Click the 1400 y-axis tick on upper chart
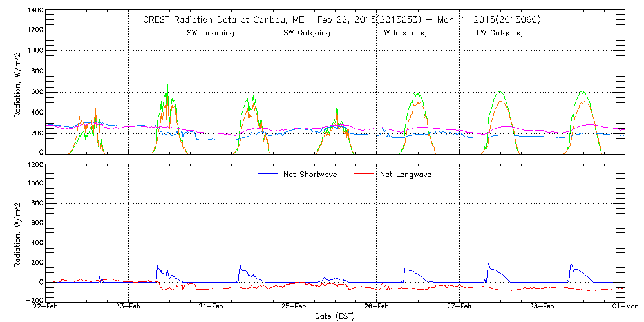This screenshot has width=644, height=322. click(35, 12)
